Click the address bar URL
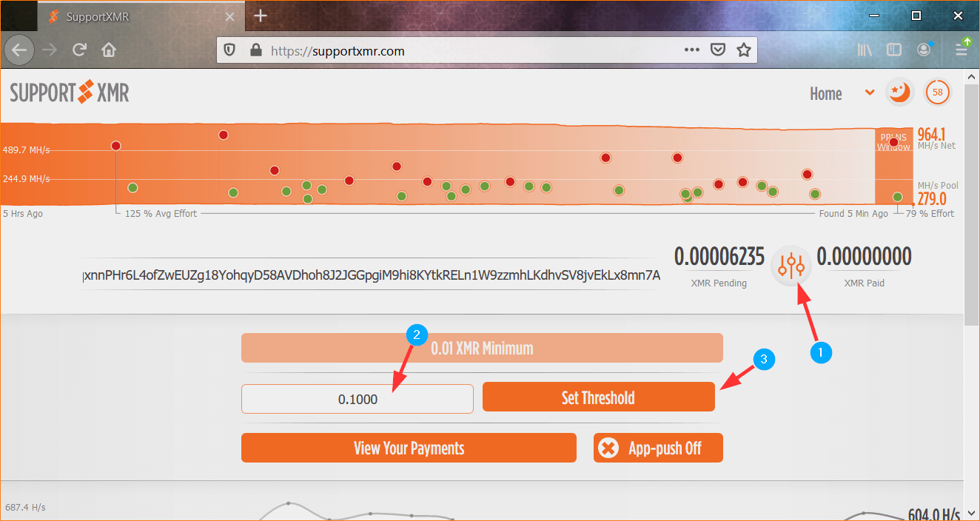980x521 pixels. point(338,51)
